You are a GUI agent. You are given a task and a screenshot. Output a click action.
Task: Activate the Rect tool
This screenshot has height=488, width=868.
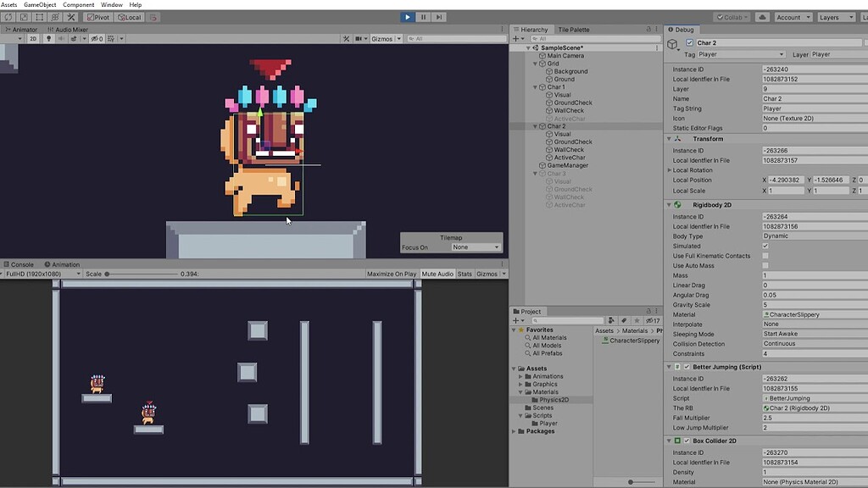click(x=39, y=17)
